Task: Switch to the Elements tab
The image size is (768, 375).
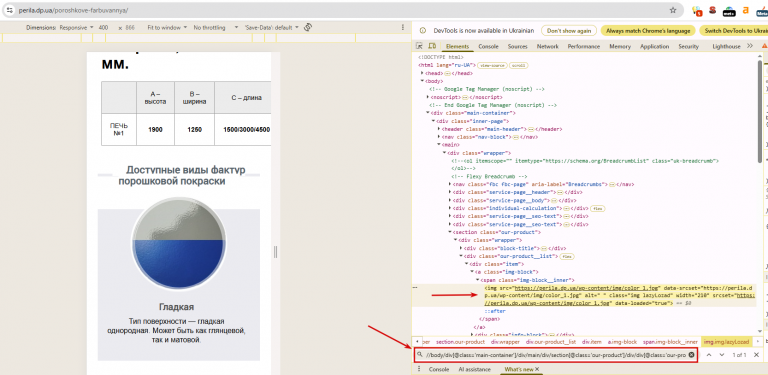Action: tap(457, 47)
